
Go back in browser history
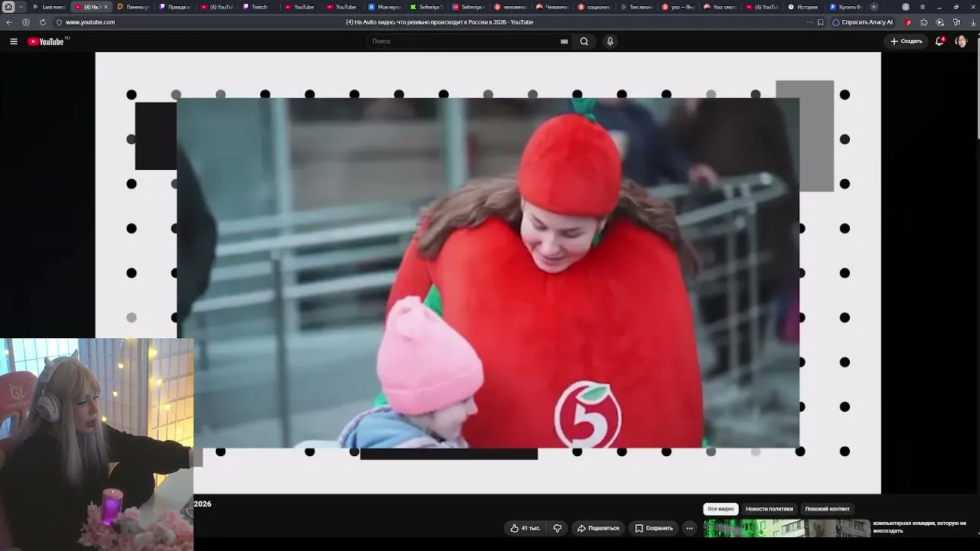click(x=9, y=22)
